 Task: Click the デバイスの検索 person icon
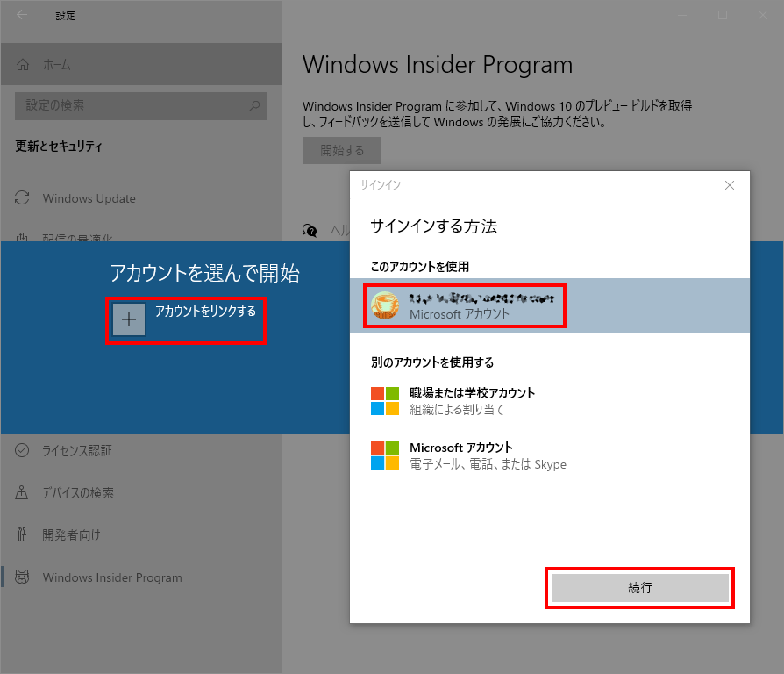pos(22,493)
